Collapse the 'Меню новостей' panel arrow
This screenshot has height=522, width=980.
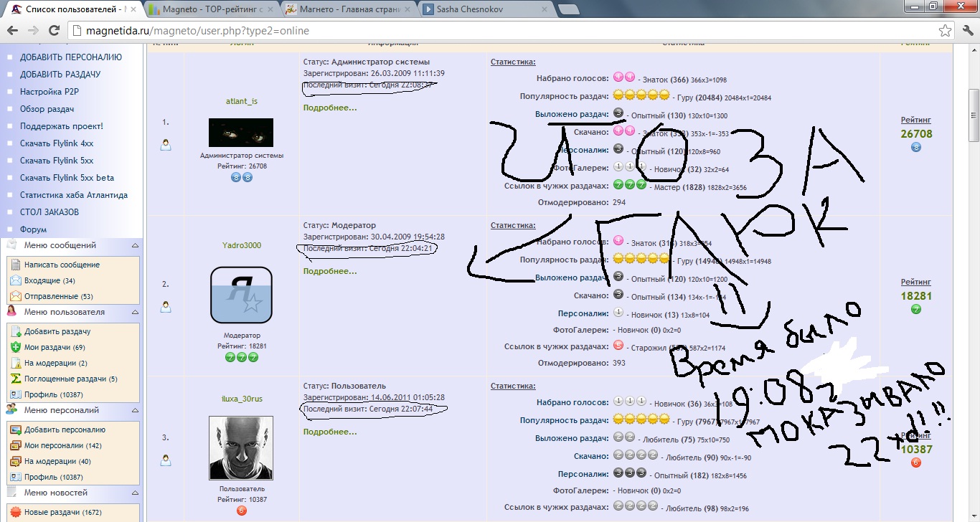tap(135, 493)
